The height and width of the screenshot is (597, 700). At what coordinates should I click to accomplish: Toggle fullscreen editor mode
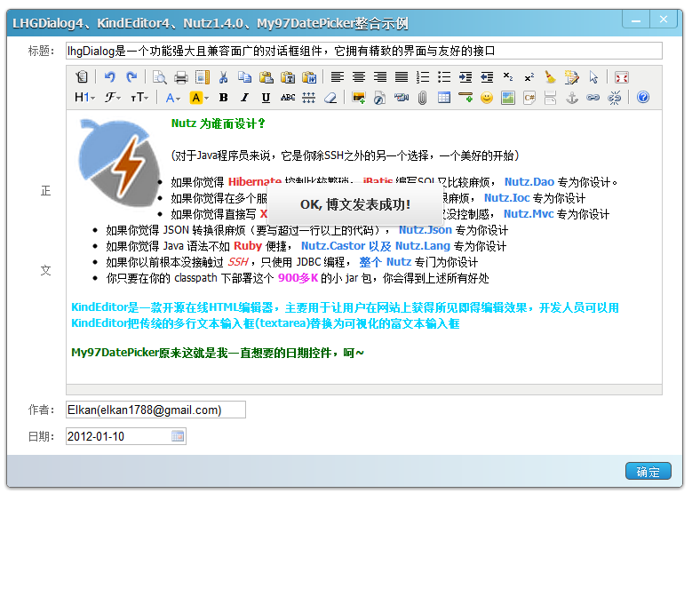point(622,77)
